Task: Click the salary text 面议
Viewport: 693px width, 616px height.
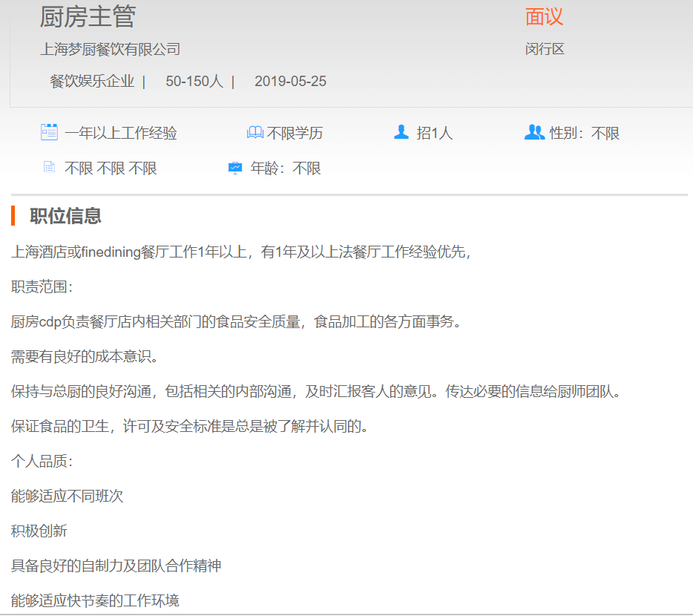Action: 544,17
